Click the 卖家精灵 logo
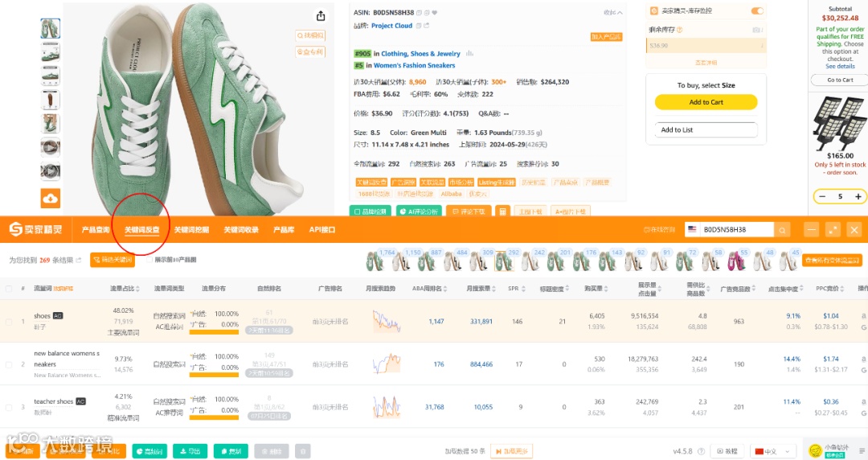This screenshot has height=460, width=868. [35, 229]
